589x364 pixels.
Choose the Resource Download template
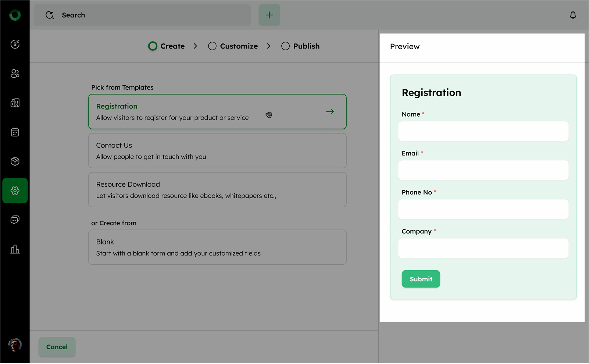pyautogui.click(x=217, y=190)
